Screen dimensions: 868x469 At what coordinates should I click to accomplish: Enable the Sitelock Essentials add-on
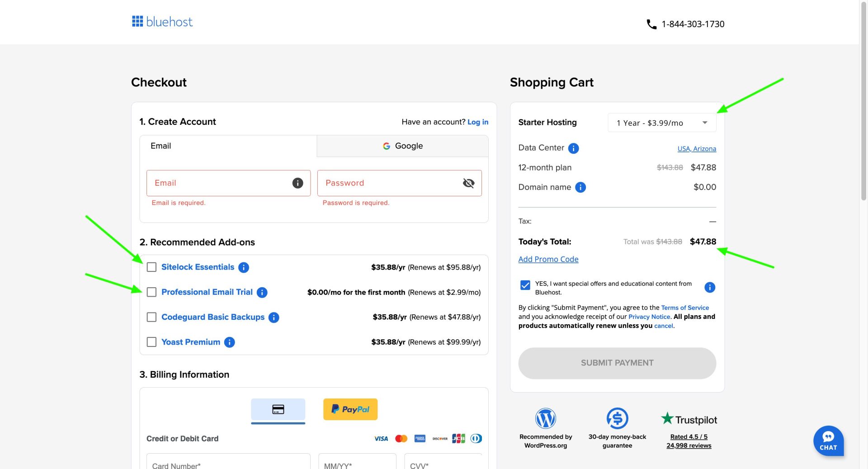pyautogui.click(x=151, y=267)
